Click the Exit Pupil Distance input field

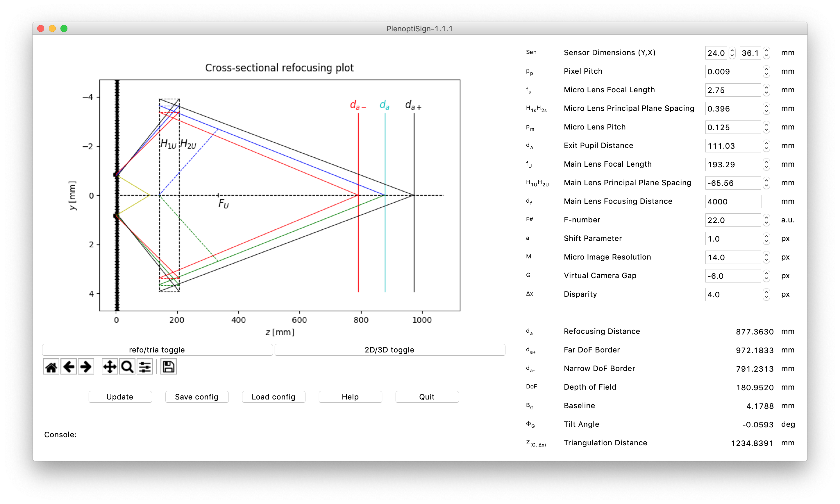pyautogui.click(x=732, y=146)
